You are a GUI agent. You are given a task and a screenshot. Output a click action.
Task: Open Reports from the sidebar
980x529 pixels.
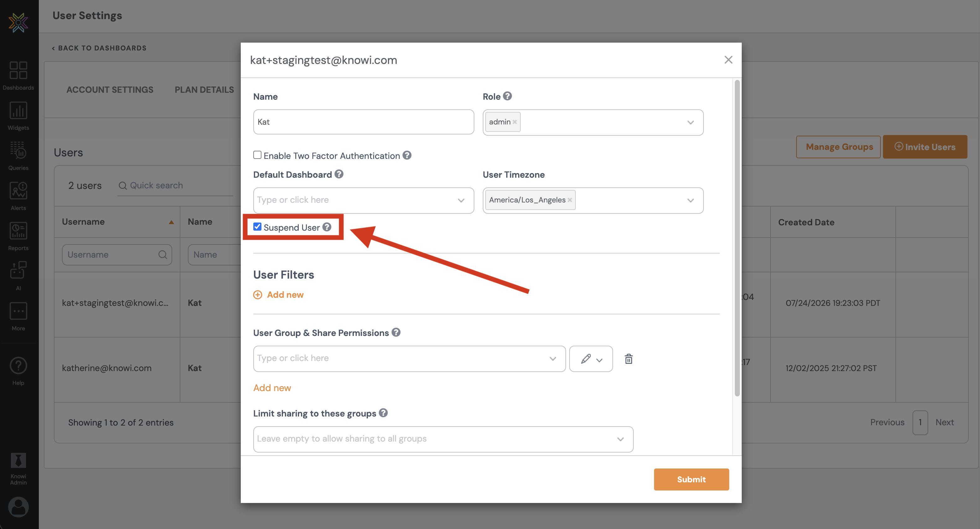click(x=18, y=236)
